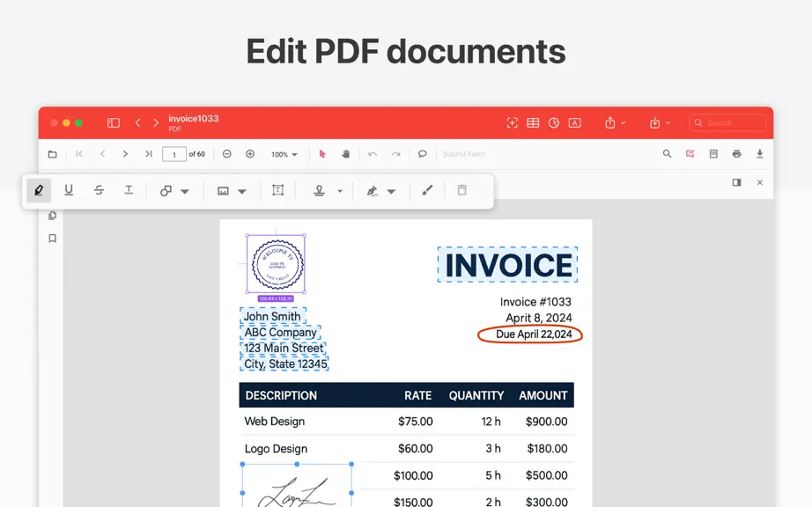812x507 pixels.
Task: Toggle the right side panel
Action: (736, 182)
